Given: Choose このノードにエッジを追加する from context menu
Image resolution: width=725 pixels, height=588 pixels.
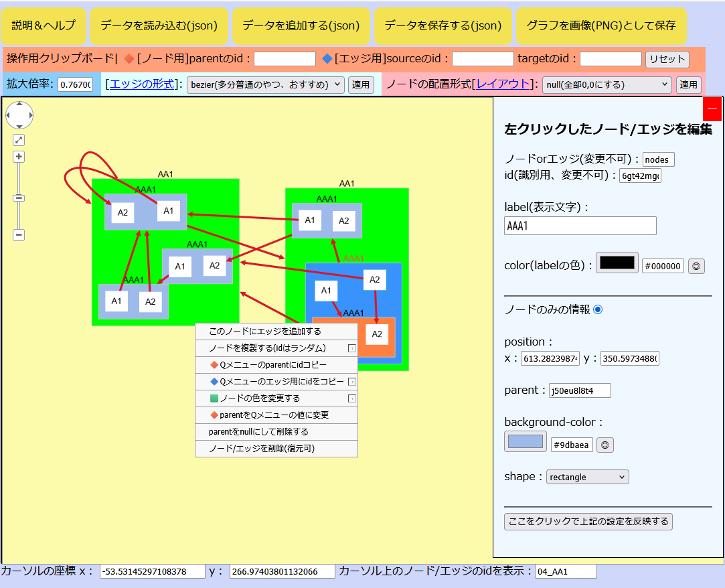Looking at the screenshot, I should [x=276, y=331].
